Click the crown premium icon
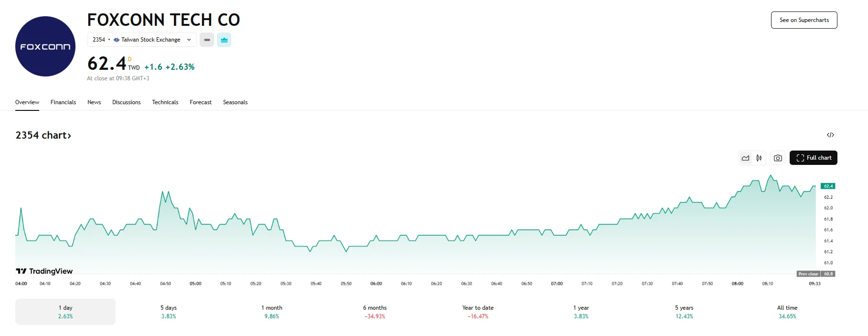 coord(224,40)
